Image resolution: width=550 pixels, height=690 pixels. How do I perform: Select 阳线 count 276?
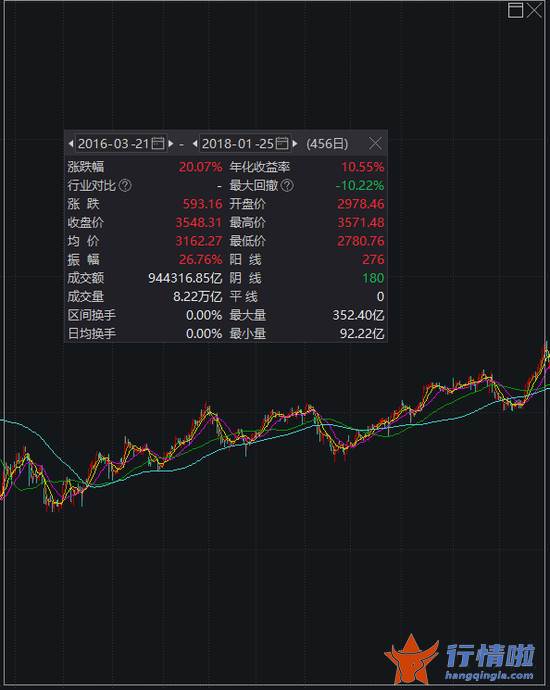tap(373, 259)
